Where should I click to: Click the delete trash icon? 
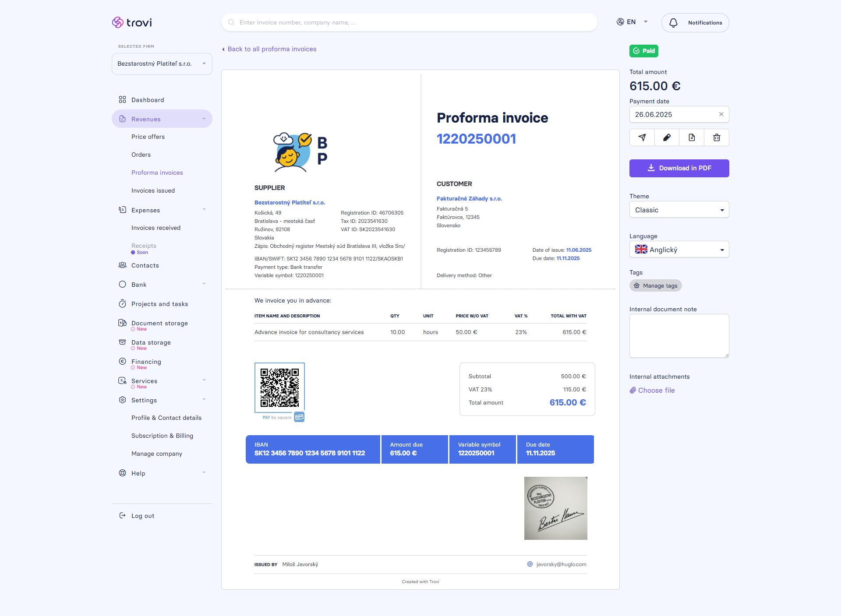[x=717, y=137]
